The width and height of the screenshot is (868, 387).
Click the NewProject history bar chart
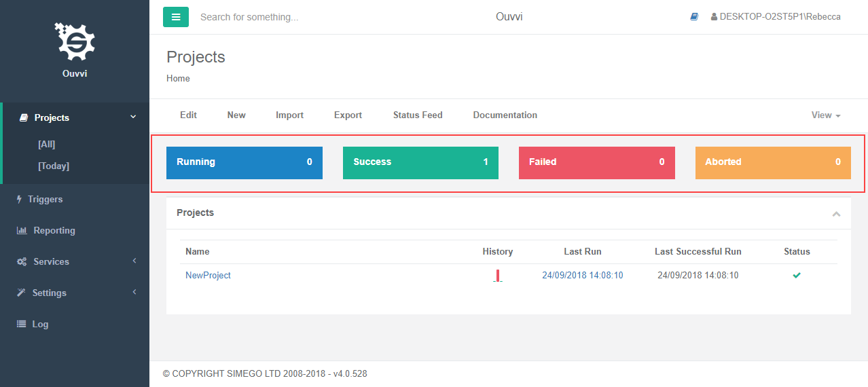(498, 275)
